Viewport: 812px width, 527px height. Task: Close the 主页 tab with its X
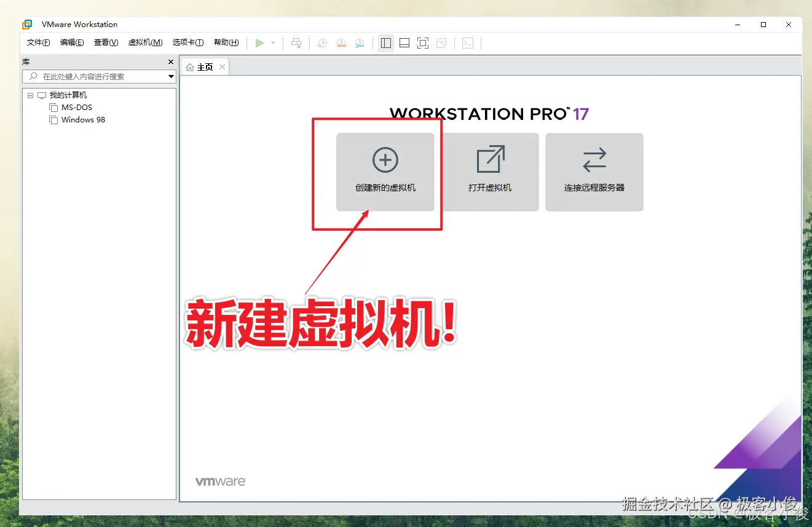(222, 66)
